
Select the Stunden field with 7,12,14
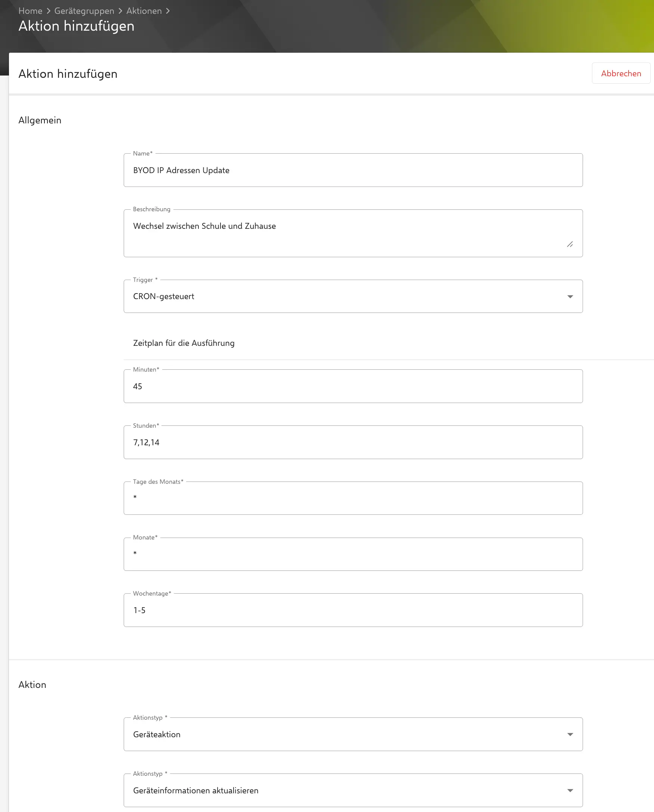click(353, 442)
